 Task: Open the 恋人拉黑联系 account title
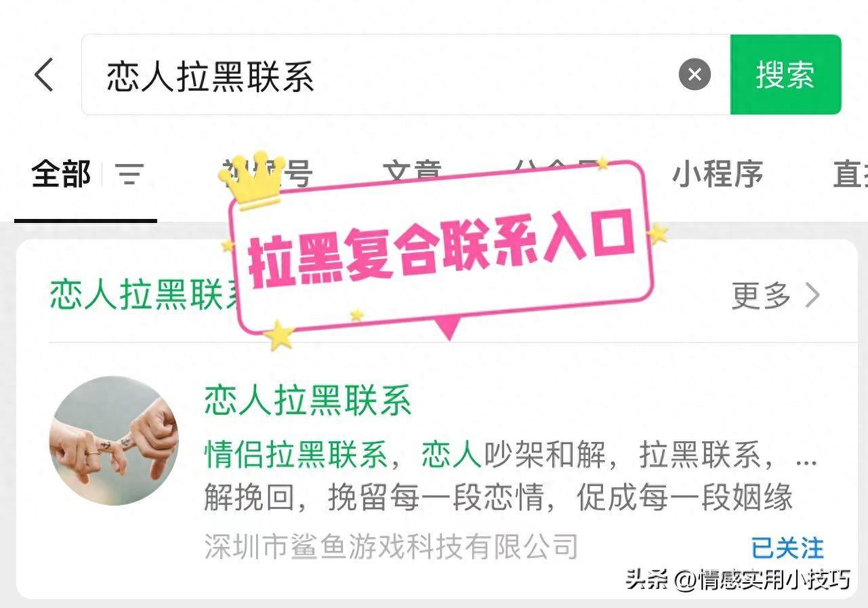coord(308,400)
